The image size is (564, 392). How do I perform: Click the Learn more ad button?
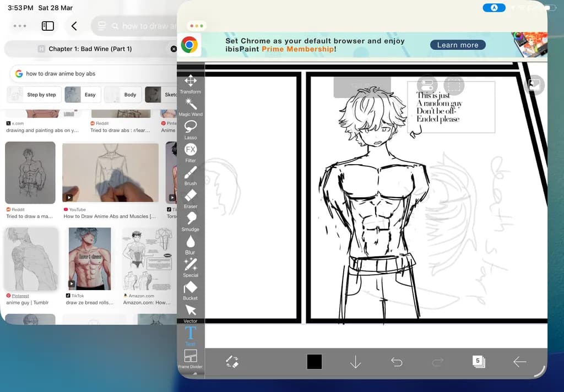click(458, 45)
